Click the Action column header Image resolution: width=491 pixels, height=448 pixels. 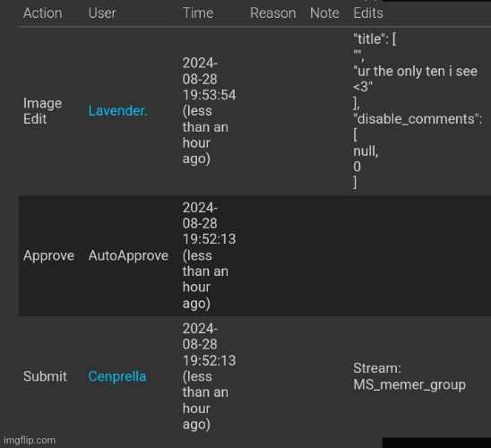[43, 13]
